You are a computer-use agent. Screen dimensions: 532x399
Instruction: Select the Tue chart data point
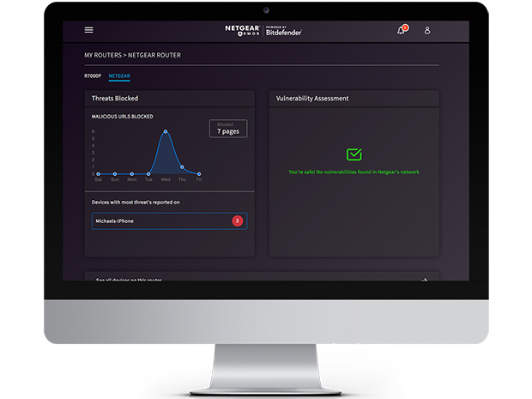click(148, 174)
